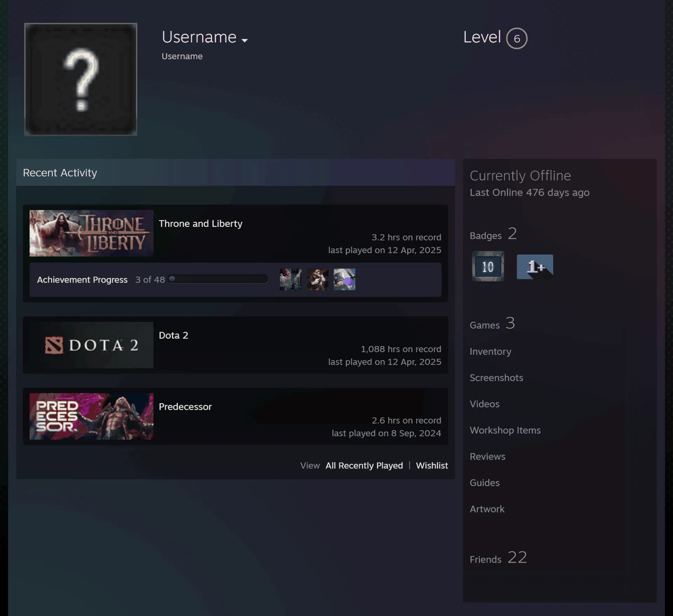
Task: Open the 1+ games owned badge
Action: [535, 267]
